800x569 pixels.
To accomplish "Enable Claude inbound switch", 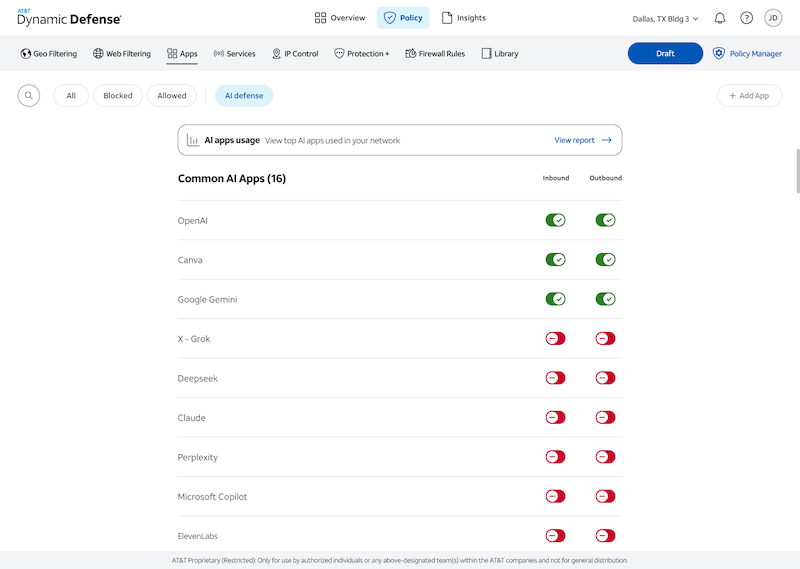I will pos(556,417).
